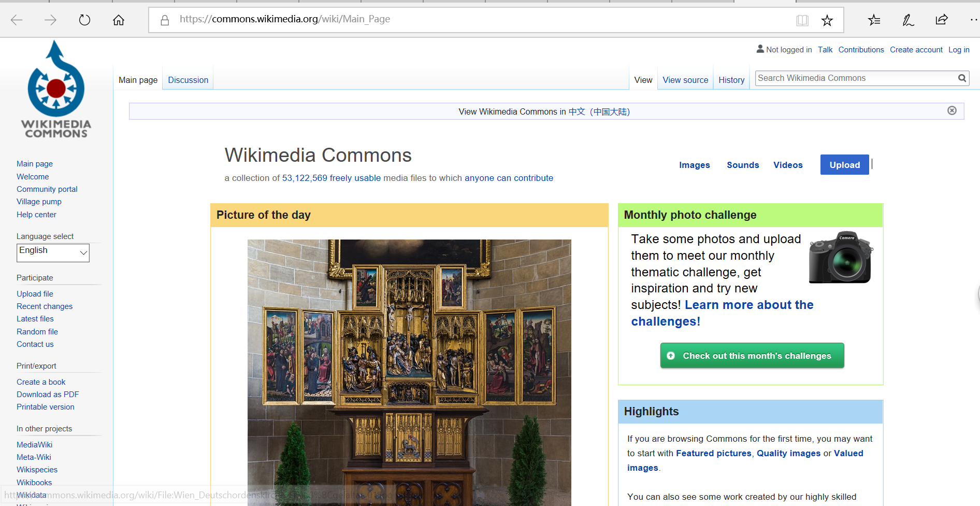The width and height of the screenshot is (980, 506).
Task: Open the Meta-Wiki project link
Action: [x=34, y=457]
